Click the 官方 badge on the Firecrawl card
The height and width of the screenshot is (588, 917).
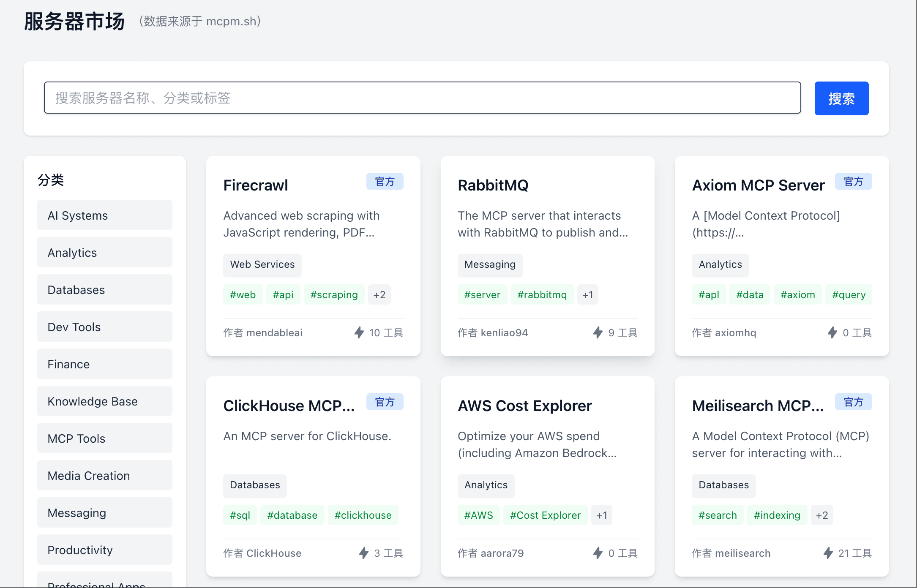tap(385, 182)
